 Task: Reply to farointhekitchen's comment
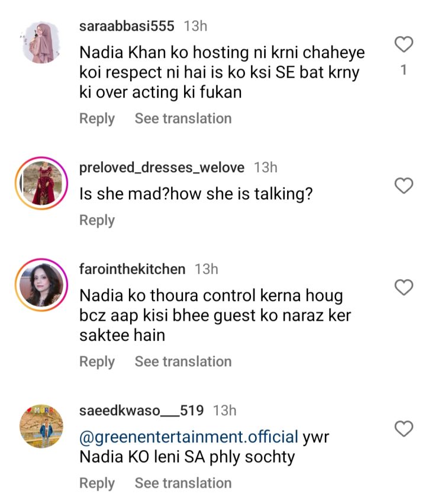click(97, 361)
